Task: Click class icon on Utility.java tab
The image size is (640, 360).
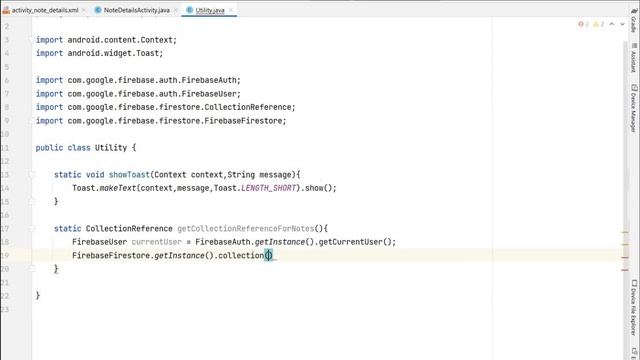Action: tap(190, 10)
